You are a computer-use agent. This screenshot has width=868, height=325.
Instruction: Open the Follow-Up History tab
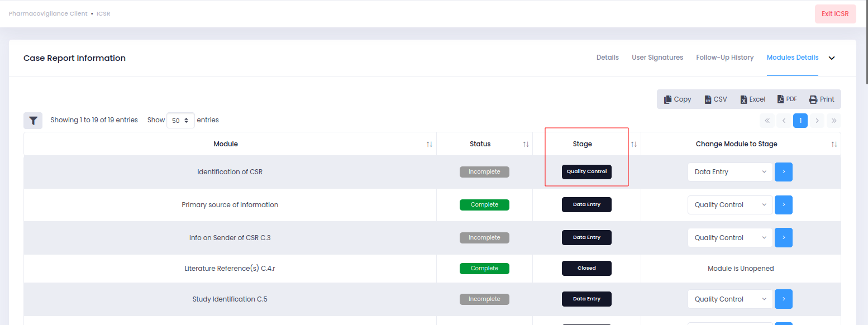724,58
